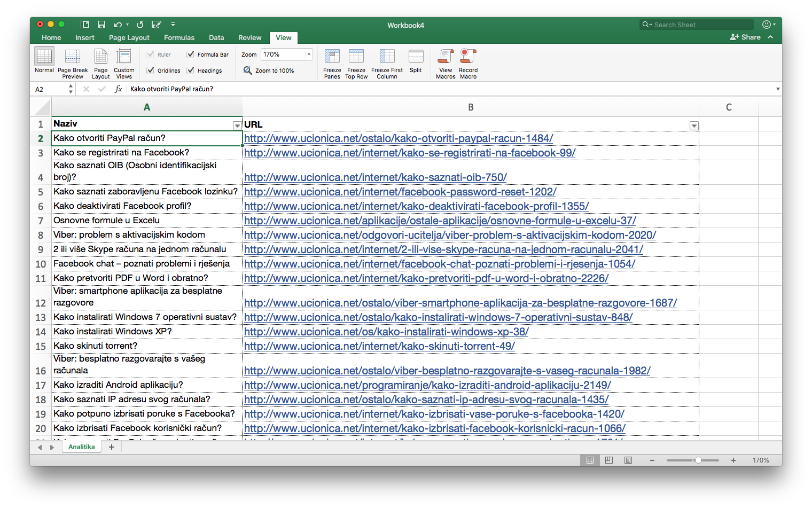
Task: Open the URL column filter dropdown
Action: tap(693, 126)
